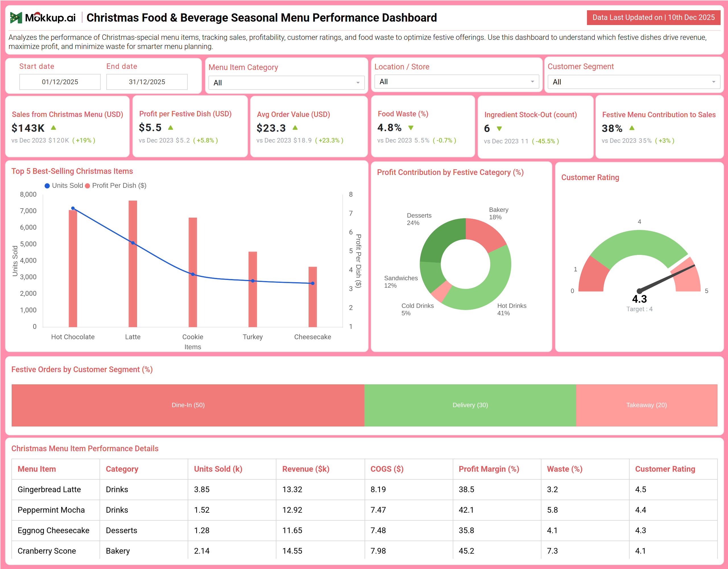Image resolution: width=728 pixels, height=569 pixels.
Task: Click the Start date field 01/12/2025
Action: pos(60,82)
